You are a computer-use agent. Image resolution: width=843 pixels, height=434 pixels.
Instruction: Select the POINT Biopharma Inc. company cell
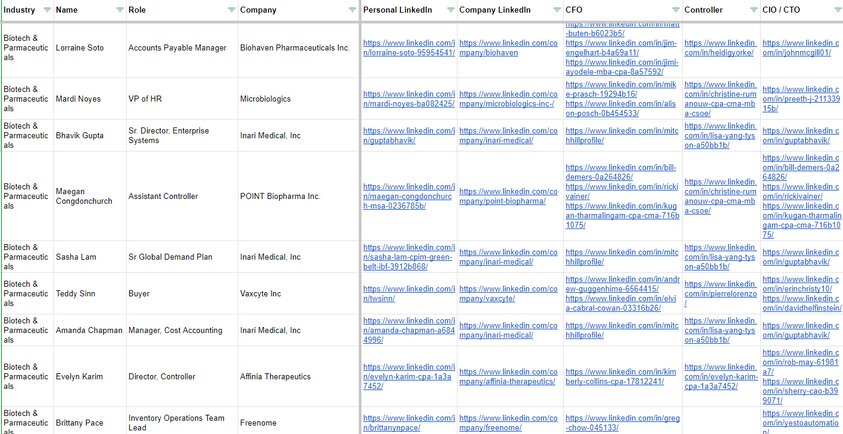point(298,196)
